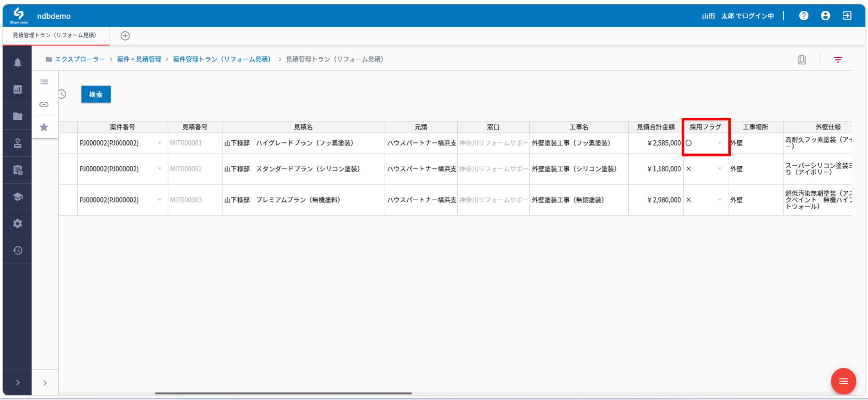Open the user account icon
Screen dimensions: 868x400
click(825, 16)
